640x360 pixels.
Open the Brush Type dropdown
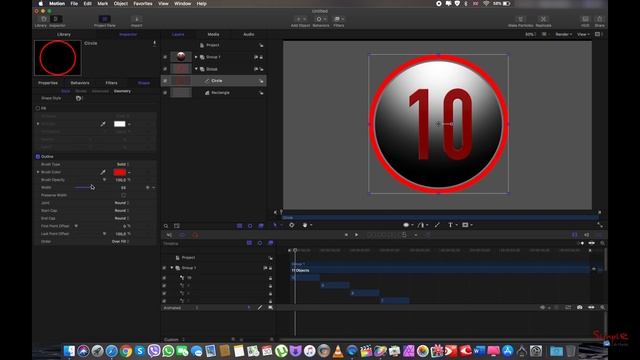coord(123,164)
